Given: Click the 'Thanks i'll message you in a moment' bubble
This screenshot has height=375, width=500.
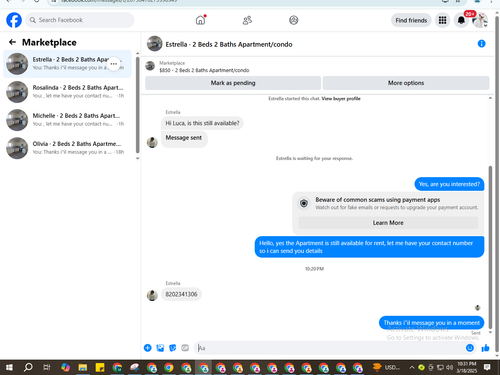Looking at the screenshot, I should [x=431, y=323].
